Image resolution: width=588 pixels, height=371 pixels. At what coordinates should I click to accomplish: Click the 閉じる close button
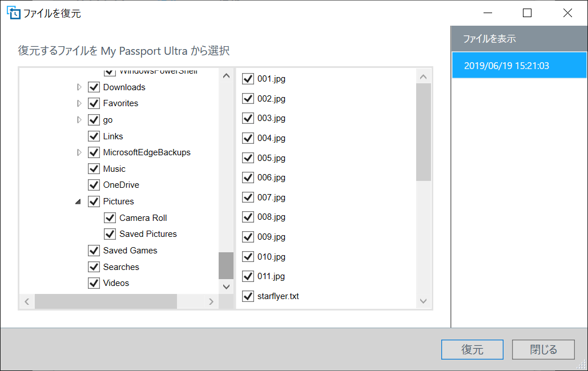pyautogui.click(x=543, y=350)
